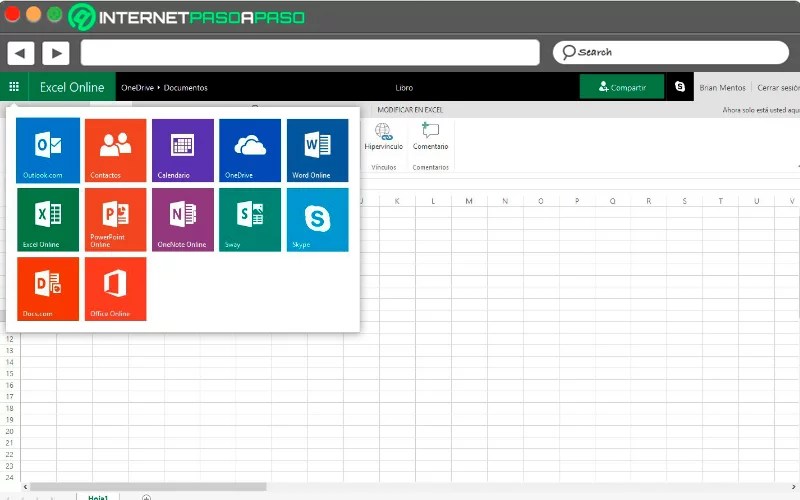Toggle the app launcher grid icon
This screenshot has height=500, width=800.
(x=14, y=87)
